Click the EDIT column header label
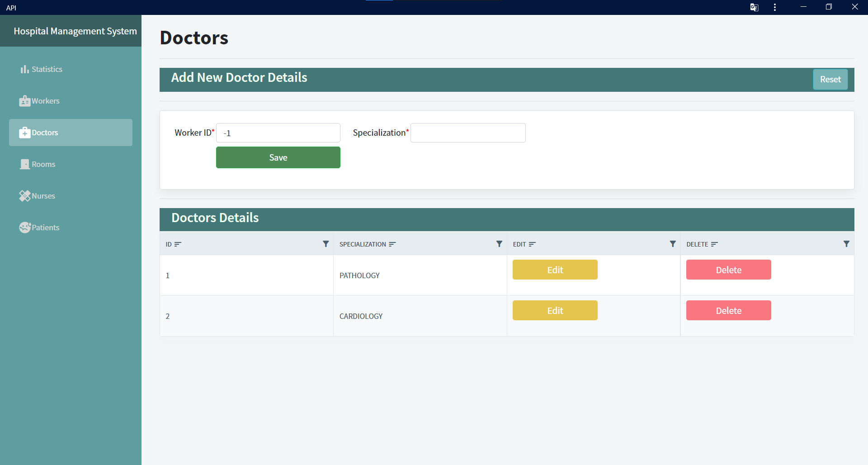The image size is (868, 465). tap(519, 244)
